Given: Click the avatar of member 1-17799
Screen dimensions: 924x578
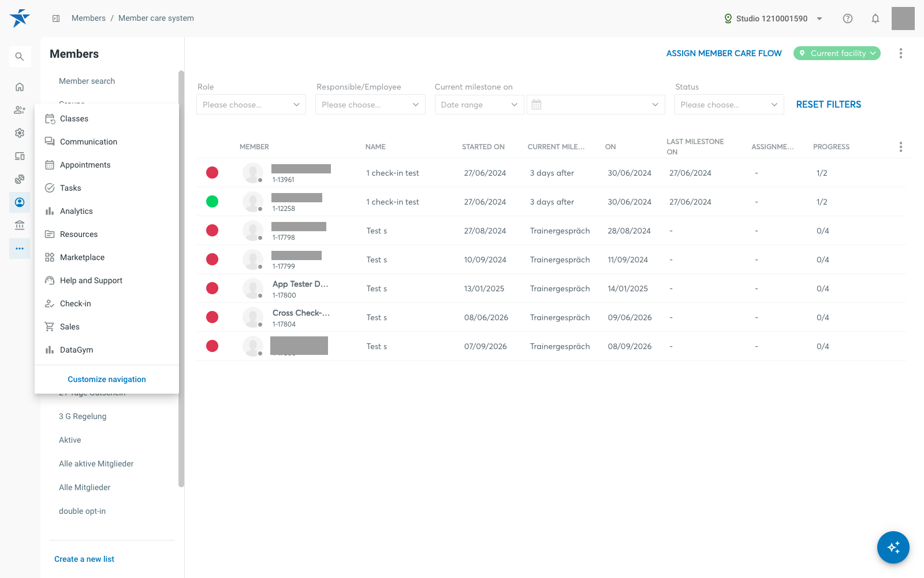Looking at the screenshot, I should tap(253, 260).
